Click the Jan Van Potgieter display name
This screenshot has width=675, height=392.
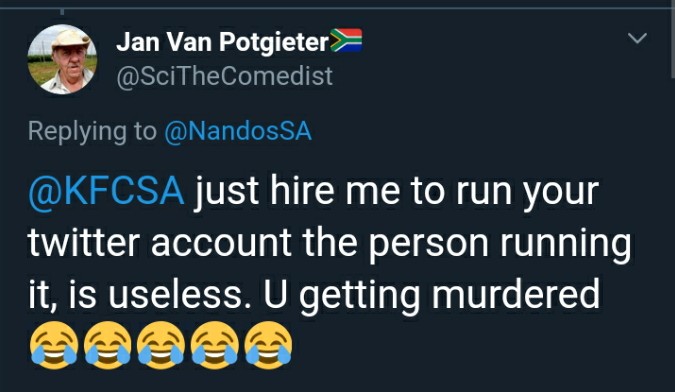(223, 42)
